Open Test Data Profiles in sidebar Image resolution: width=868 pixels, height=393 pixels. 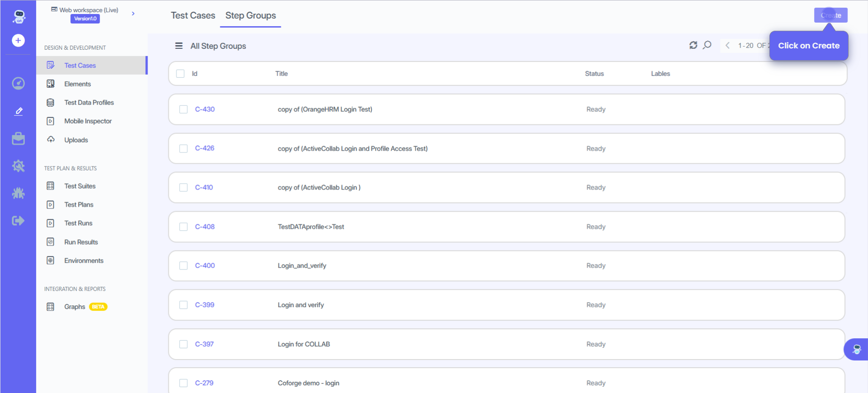[x=89, y=103]
